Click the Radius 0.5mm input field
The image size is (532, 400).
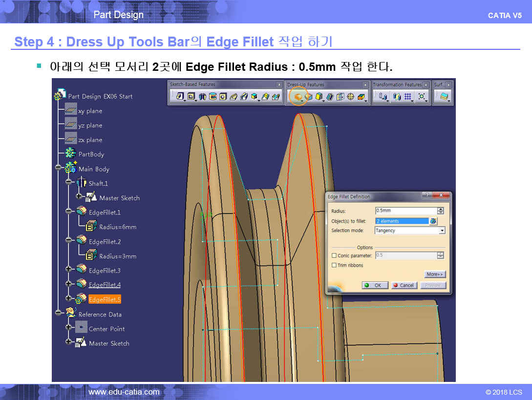point(406,211)
